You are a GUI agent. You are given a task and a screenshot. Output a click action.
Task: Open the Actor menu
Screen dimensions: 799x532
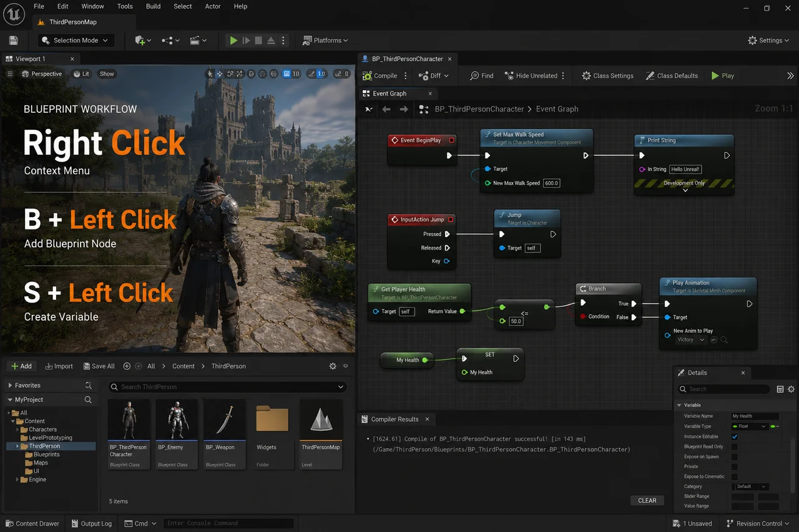[213, 6]
